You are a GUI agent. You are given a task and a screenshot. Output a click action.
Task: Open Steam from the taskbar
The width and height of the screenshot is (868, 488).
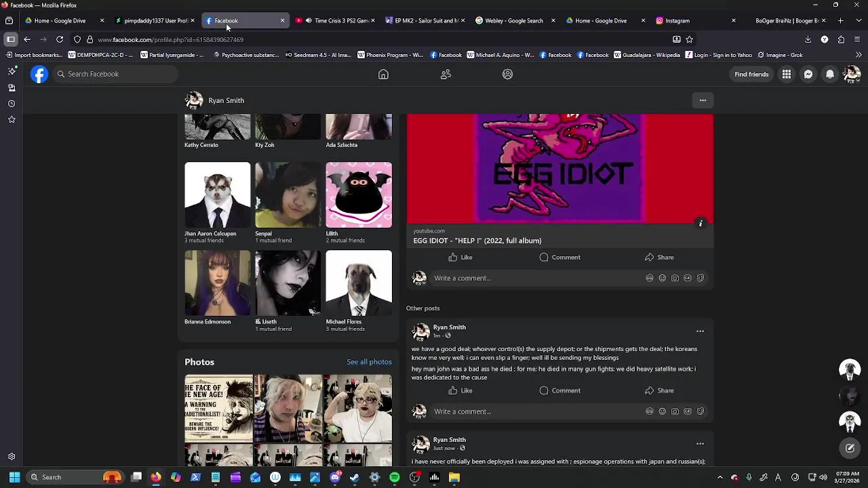point(355,477)
